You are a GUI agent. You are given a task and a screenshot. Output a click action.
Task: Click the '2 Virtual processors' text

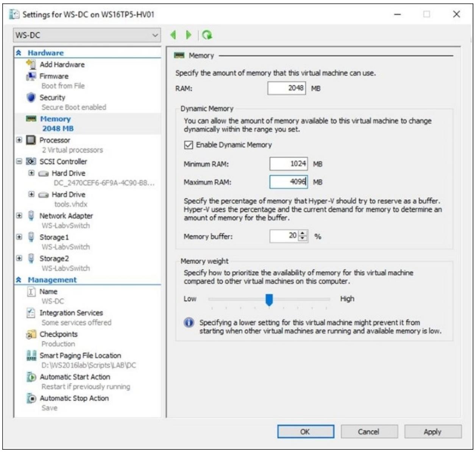click(72, 150)
